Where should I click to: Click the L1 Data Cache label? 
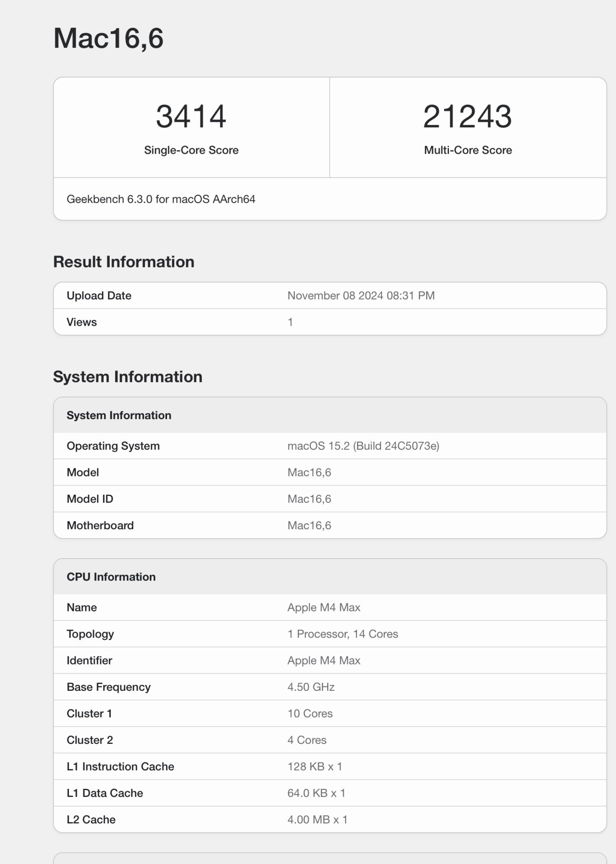[105, 793]
